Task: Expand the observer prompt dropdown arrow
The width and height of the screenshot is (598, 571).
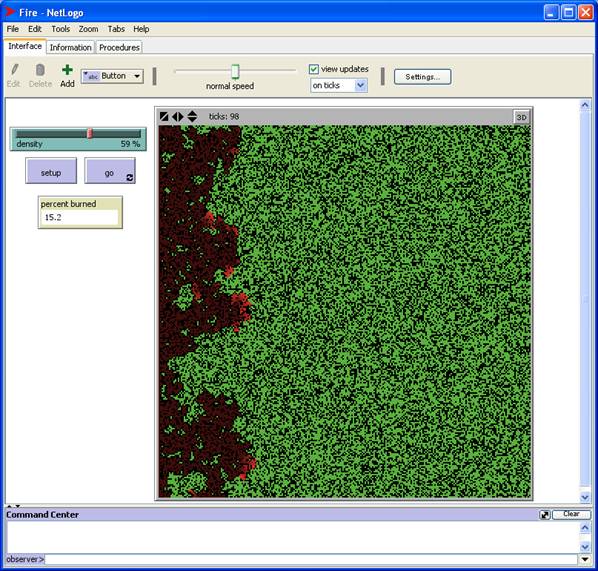Action: click(585, 560)
